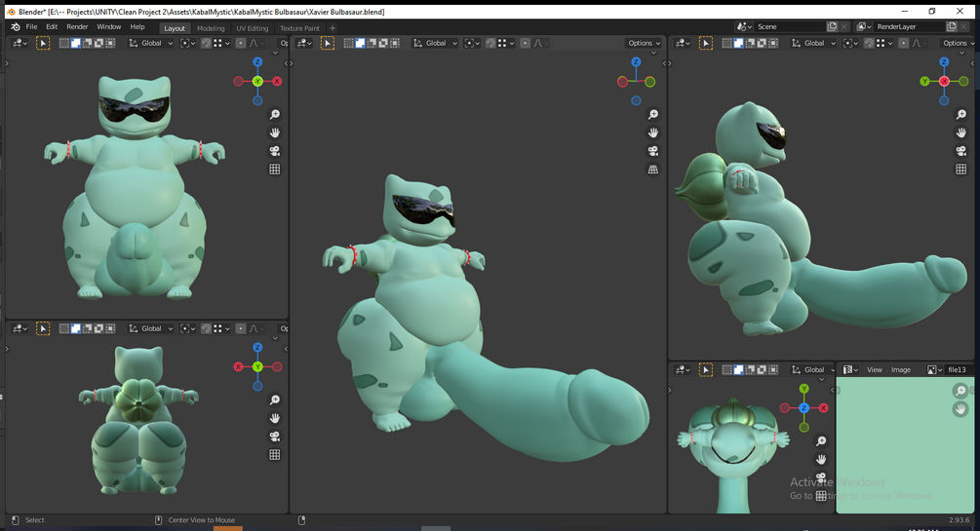
Task: Open the Scene selector dropdown
Action: click(744, 27)
